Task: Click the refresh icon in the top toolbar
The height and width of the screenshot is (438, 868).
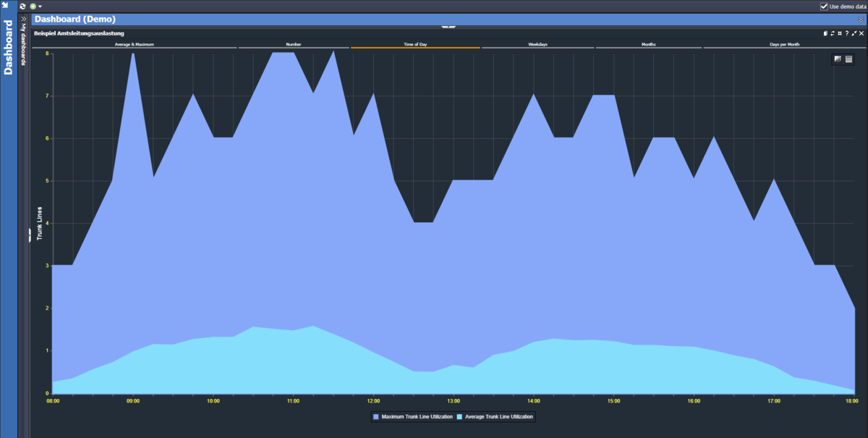Action: (x=23, y=6)
